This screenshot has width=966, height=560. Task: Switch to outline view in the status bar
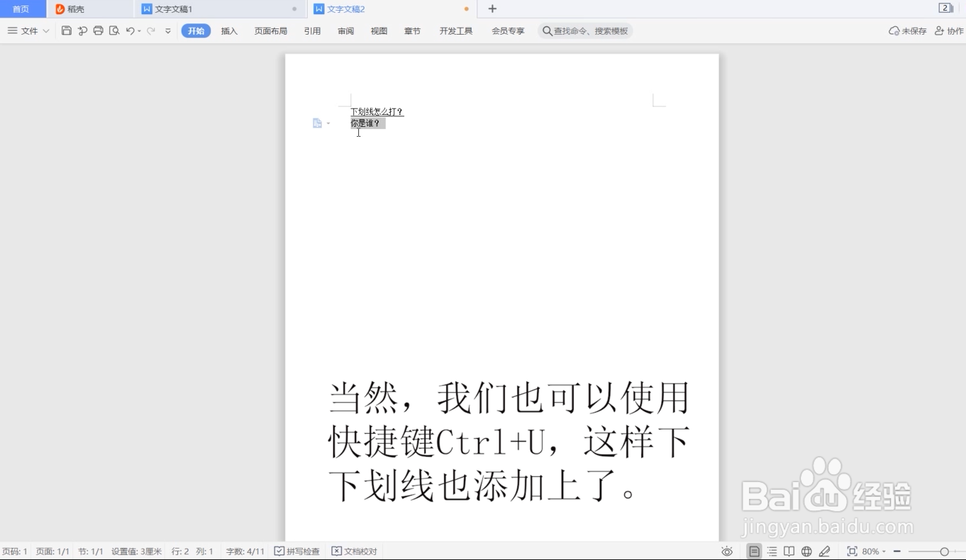[772, 551]
